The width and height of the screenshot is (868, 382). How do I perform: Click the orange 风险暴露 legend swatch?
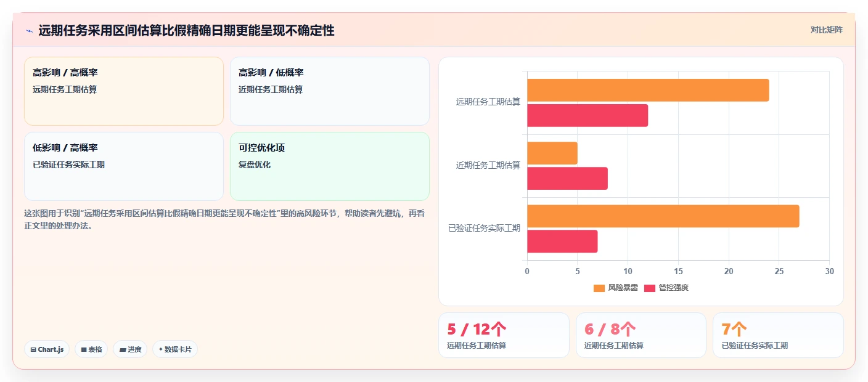click(x=599, y=288)
